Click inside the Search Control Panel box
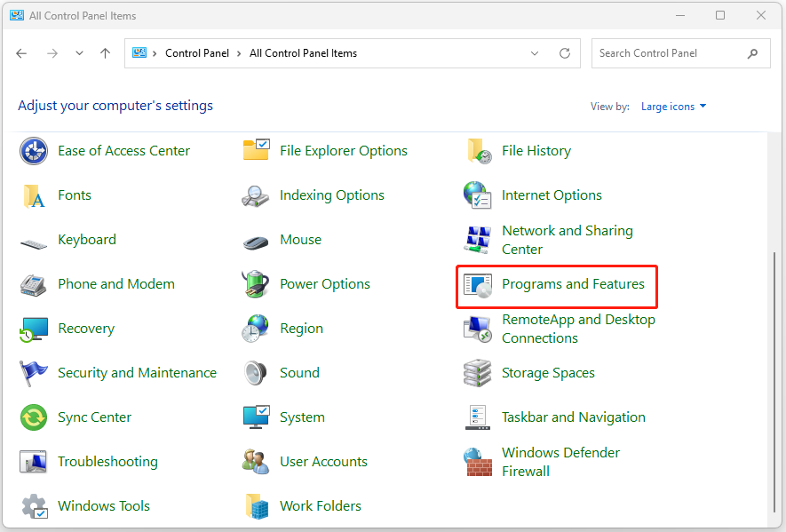The image size is (786, 532). click(666, 52)
